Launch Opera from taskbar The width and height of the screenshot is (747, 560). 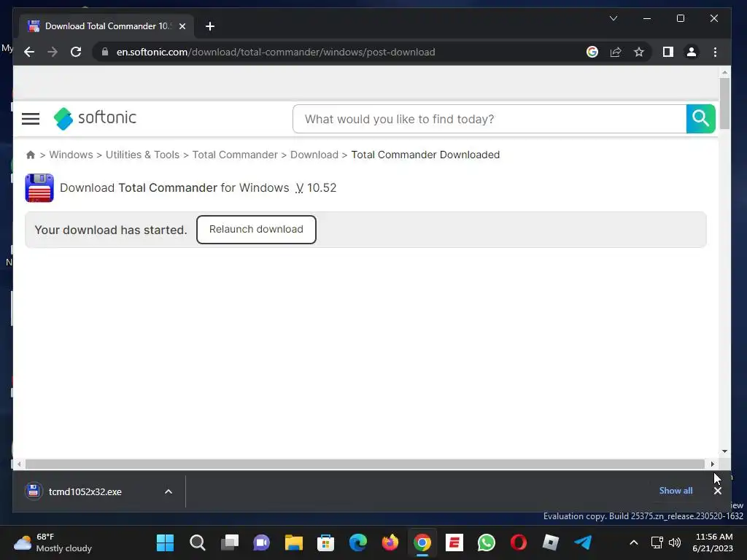tap(519, 542)
